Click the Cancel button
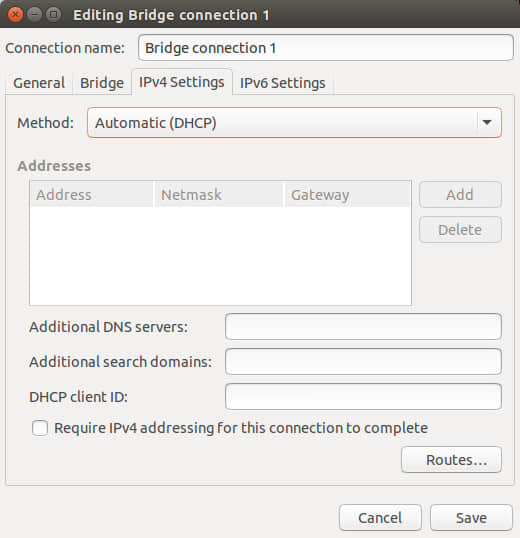The width and height of the screenshot is (520, 538). (380, 518)
